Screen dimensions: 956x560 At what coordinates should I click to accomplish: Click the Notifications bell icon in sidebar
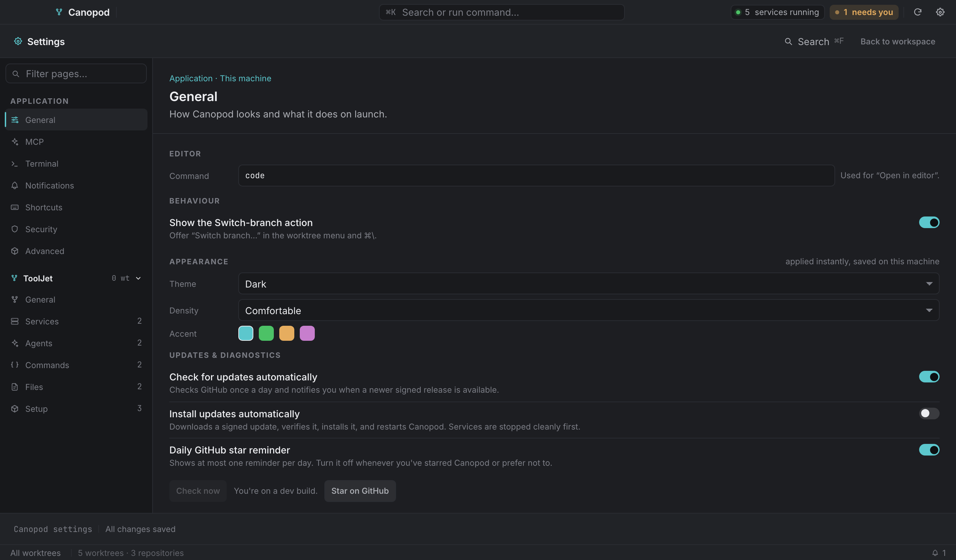[15, 185]
